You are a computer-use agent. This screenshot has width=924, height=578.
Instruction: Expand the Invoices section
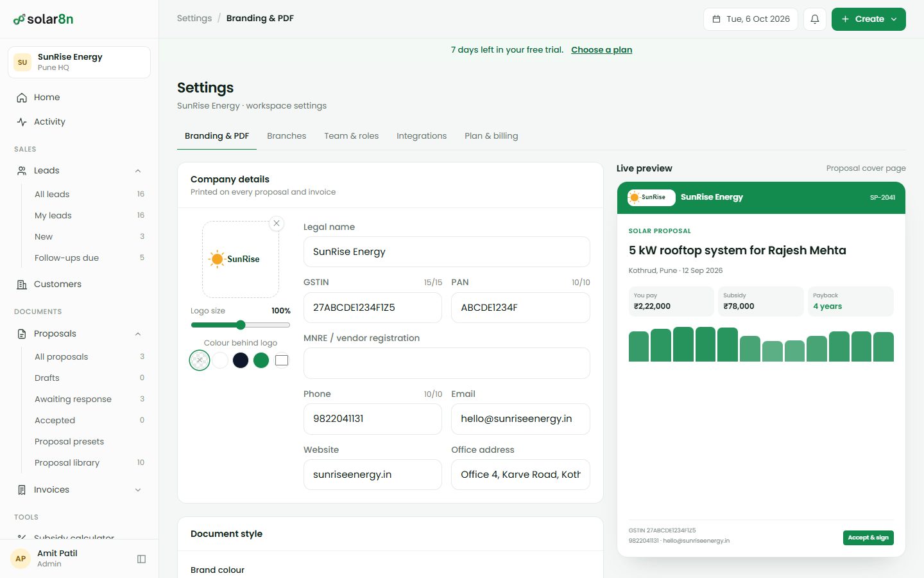[138, 490]
